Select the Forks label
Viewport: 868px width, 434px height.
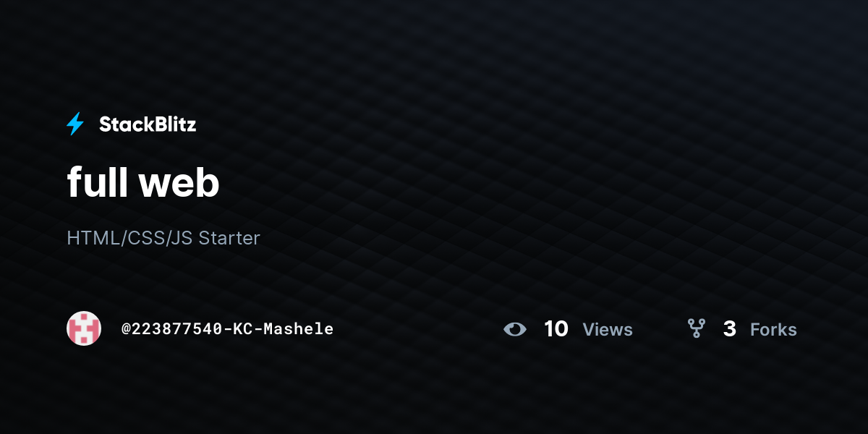[x=773, y=330]
